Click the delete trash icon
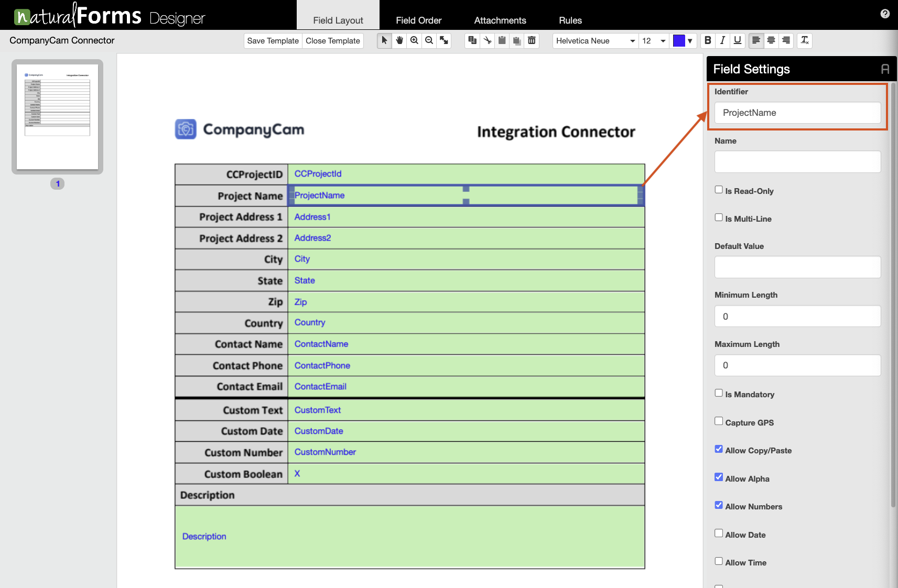Image resolution: width=898 pixels, height=588 pixels. [532, 40]
